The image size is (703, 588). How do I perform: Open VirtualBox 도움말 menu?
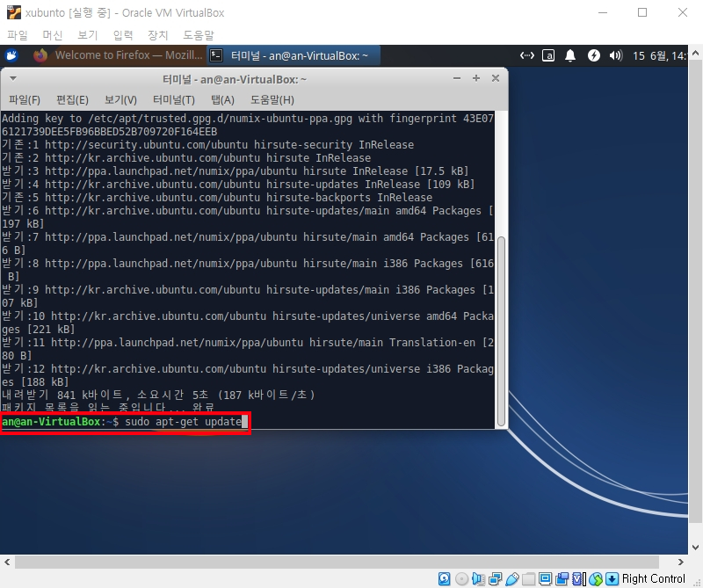(x=199, y=35)
